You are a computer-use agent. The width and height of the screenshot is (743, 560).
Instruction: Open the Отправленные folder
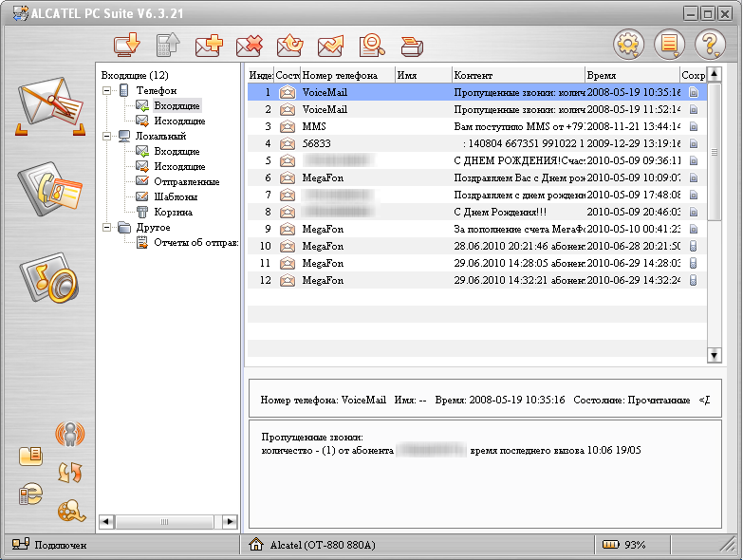coord(187,181)
